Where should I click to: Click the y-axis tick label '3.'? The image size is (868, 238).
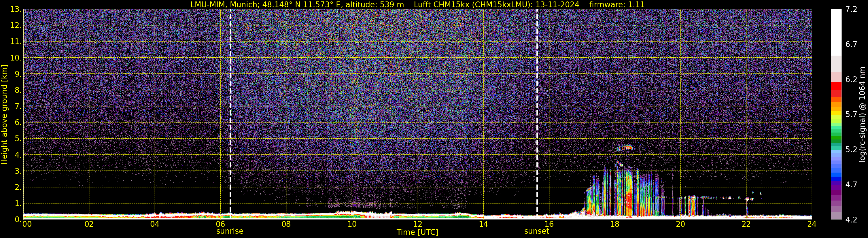click(18, 171)
